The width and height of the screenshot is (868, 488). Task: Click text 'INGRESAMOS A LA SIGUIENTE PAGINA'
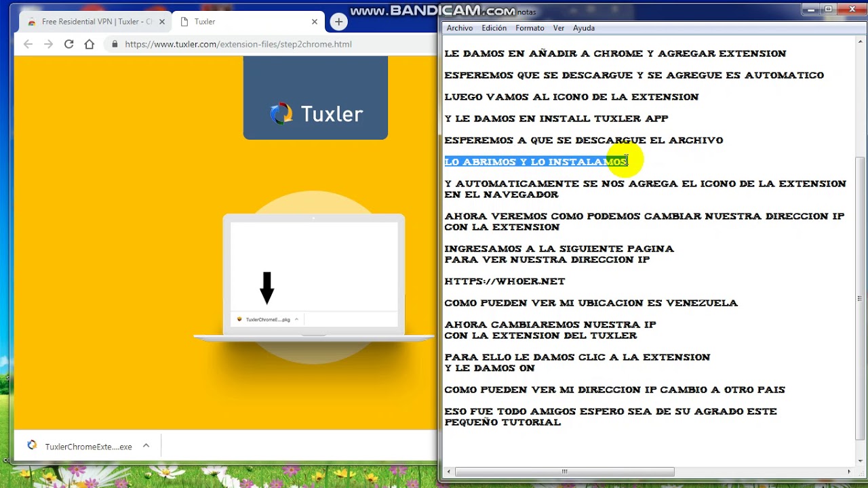click(559, 249)
